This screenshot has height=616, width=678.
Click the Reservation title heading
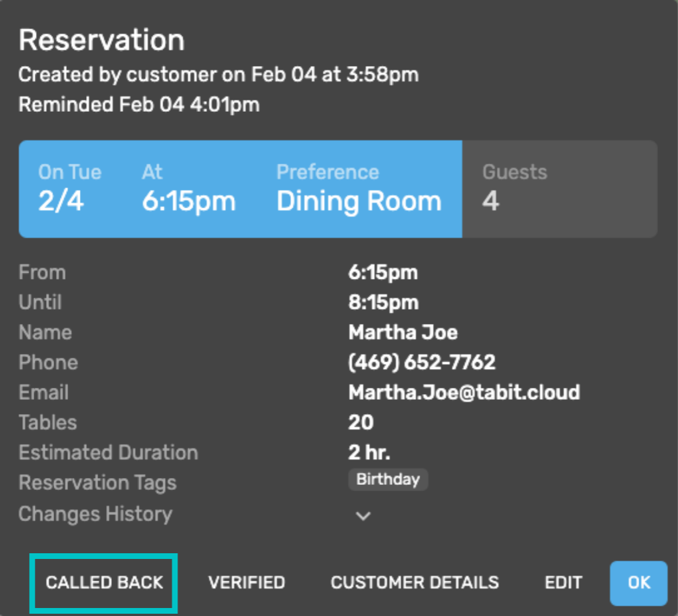[x=102, y=40]
